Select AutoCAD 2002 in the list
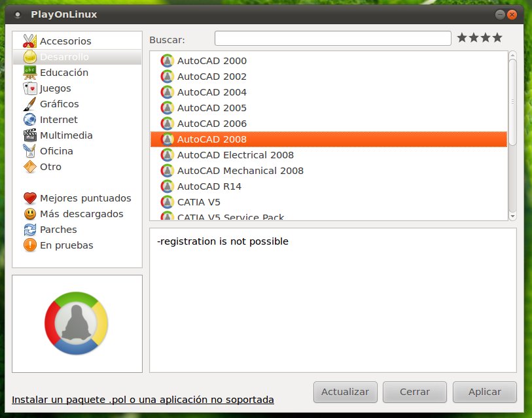 point(328,77)
